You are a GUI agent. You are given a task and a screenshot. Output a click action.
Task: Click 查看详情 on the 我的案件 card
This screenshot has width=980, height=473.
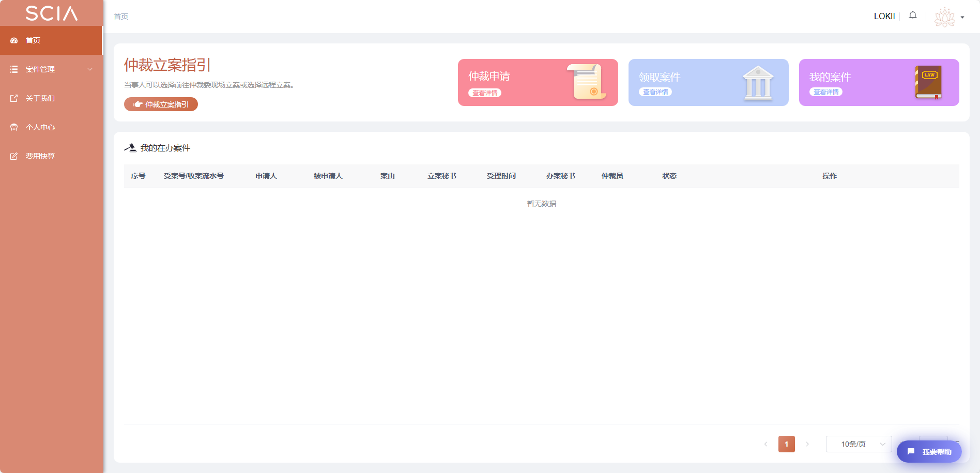point(826,92)
